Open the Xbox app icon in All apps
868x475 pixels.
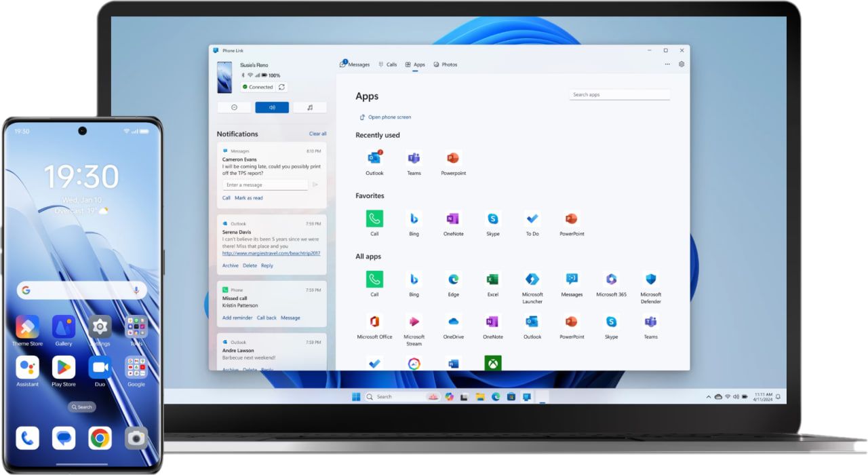493,363
